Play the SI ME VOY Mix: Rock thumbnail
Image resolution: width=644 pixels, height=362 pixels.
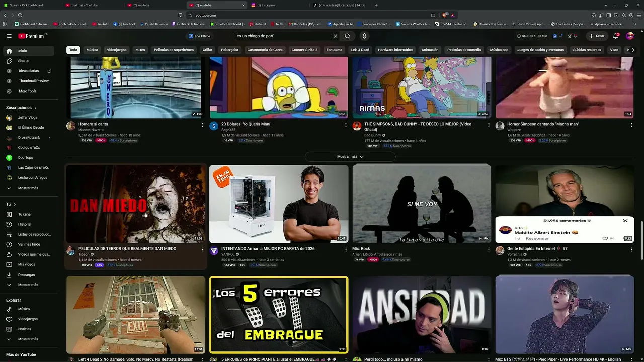422,204
